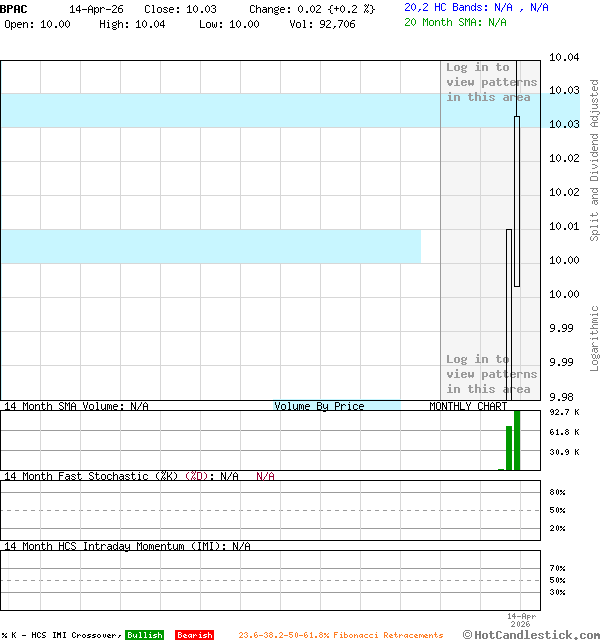
Task: Open the HotCandlestick.com copyright link
Action: pos(531,634)
